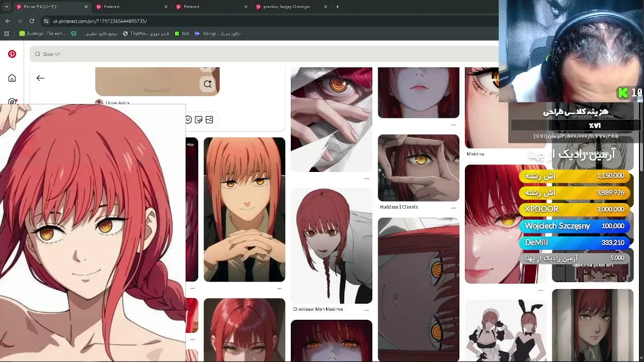This screenshot has height=362, width=644.
Task: Open the 'Makima | Classic' pin title
Action: point(399,207)
